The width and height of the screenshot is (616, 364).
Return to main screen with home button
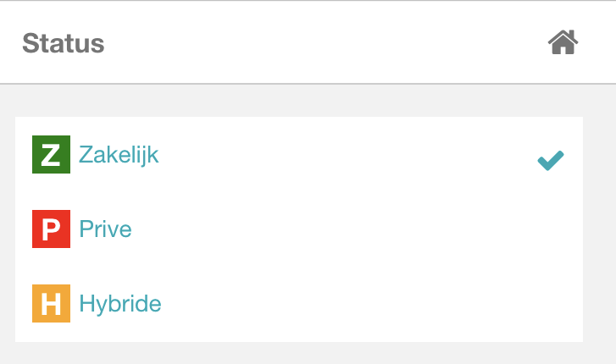click(563, 42)
